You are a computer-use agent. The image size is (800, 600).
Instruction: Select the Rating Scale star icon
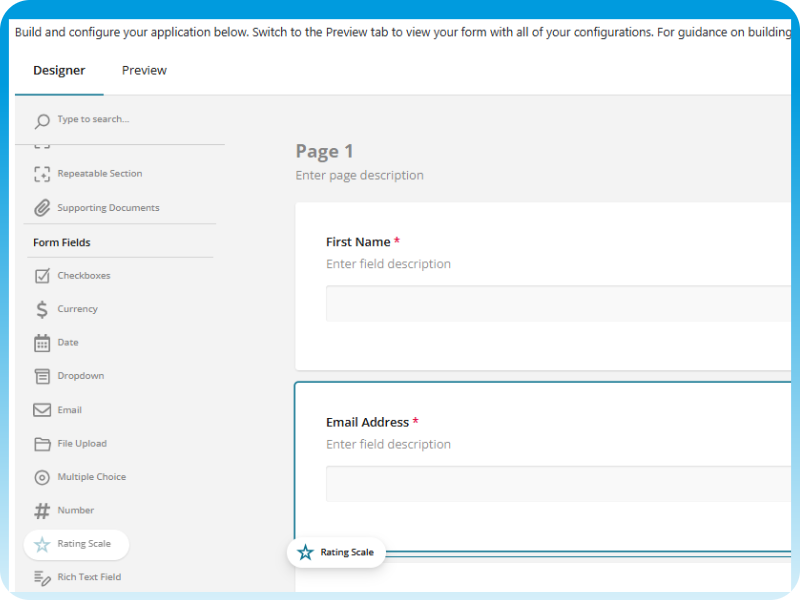[40, 544]
